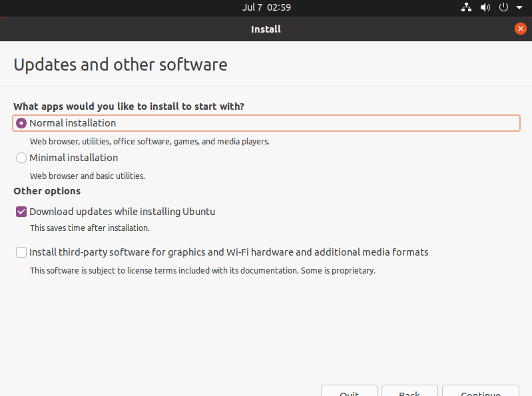
Task: Go to previous step with Back button
Action: pos(409,391)
